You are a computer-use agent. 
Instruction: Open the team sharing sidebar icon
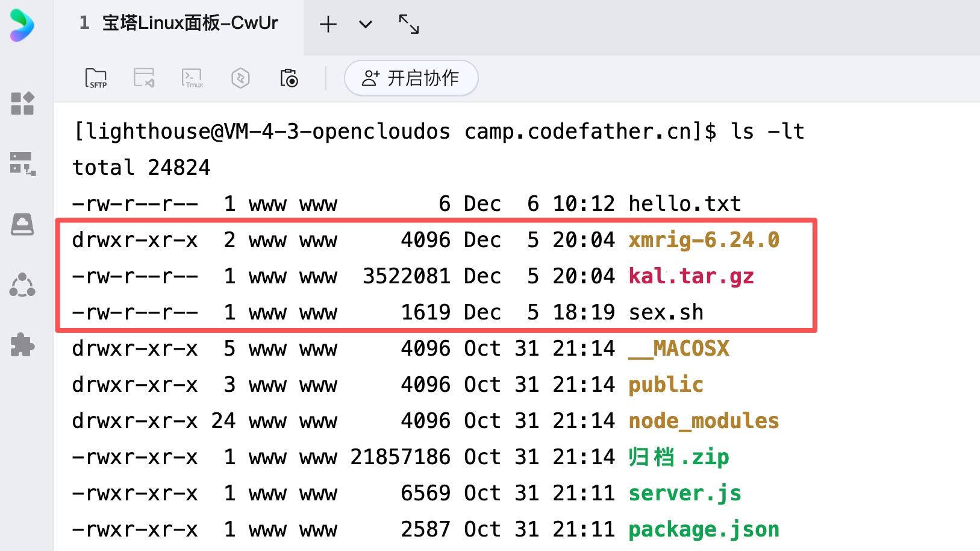pyautogui.click(x=22, y=285)
